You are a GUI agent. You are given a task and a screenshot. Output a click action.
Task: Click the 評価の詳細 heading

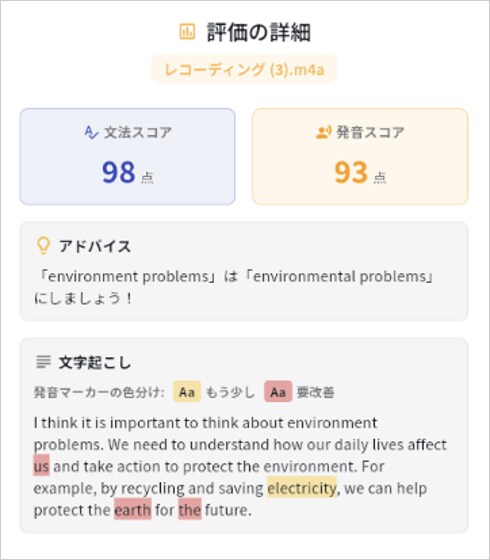pos(259,32)
